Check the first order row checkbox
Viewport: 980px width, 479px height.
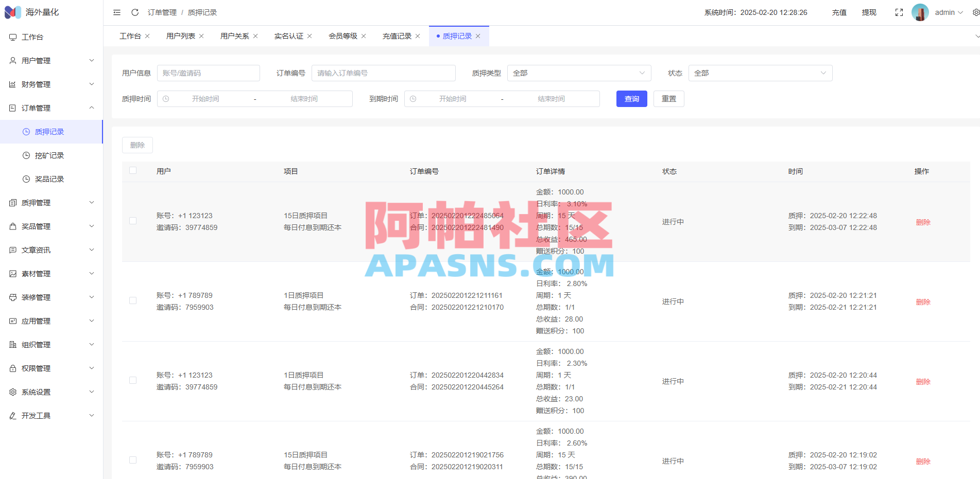133,220
